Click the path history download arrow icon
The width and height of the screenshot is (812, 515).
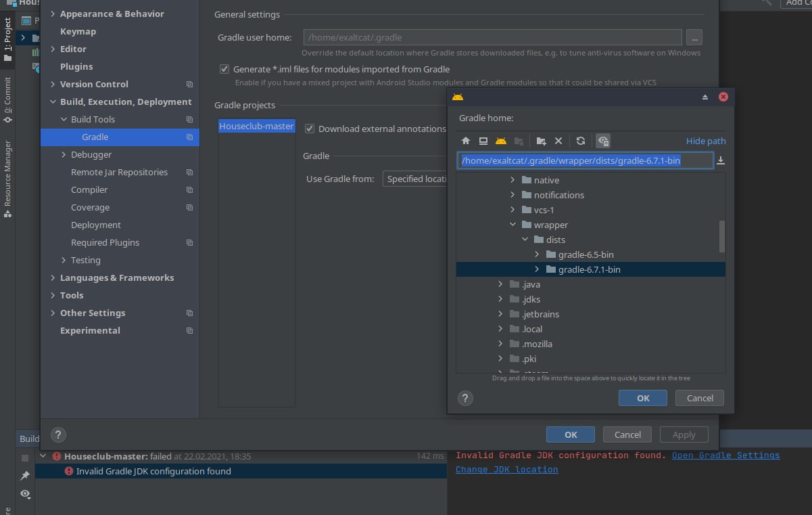coord(721,160)
